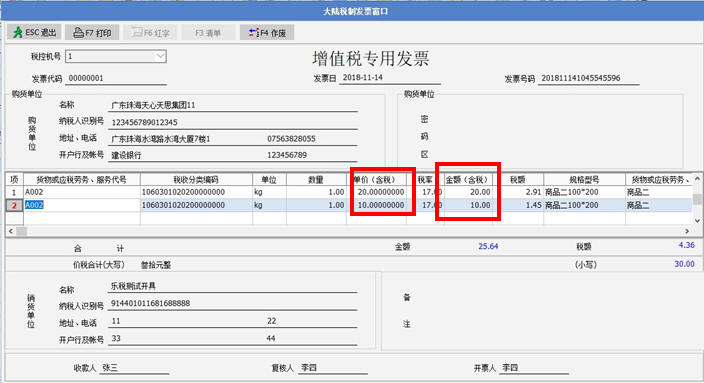Click total 税额 value 4.36
704x383 pixels.
tap(686, 245)
